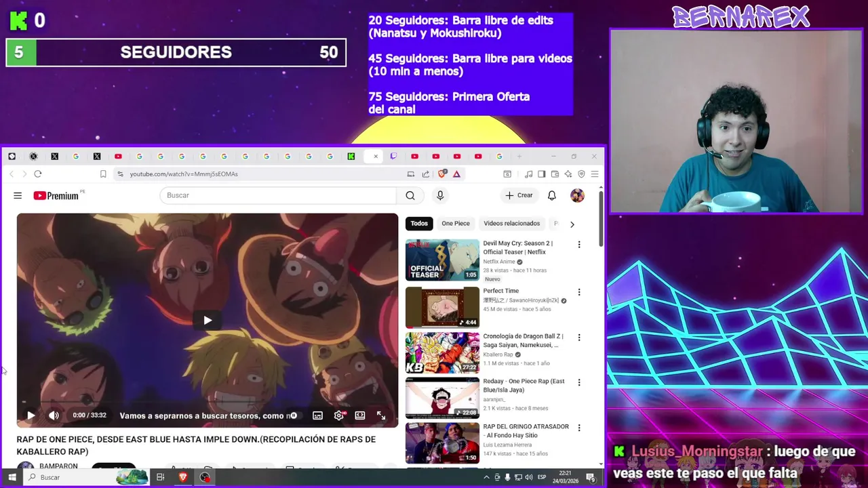
Task: Open the Crear dropdown button
Action: [519, 195]
